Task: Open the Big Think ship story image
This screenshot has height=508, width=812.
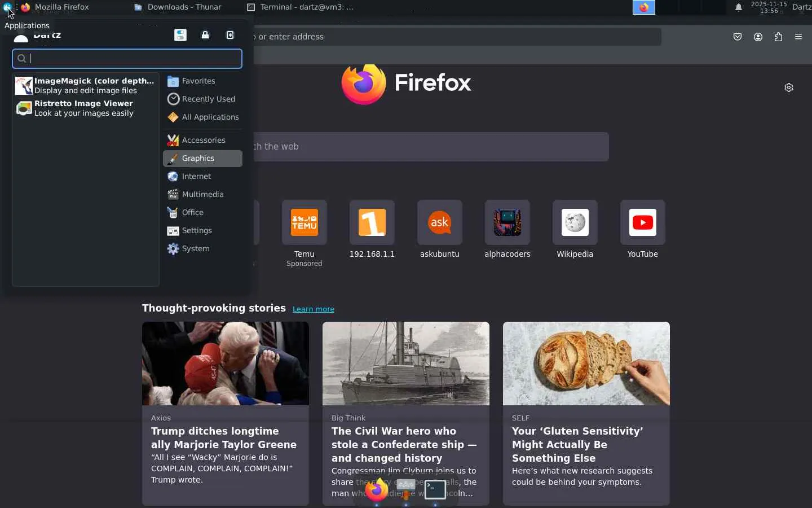Action: (406, 364)
